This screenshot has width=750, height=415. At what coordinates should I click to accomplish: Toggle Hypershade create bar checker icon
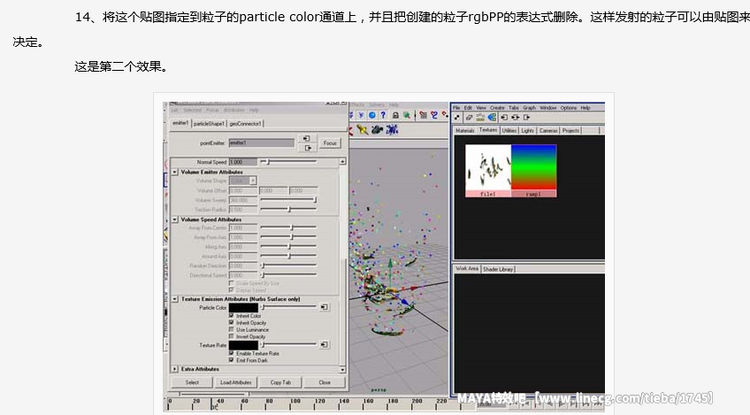tap(457, 117)
